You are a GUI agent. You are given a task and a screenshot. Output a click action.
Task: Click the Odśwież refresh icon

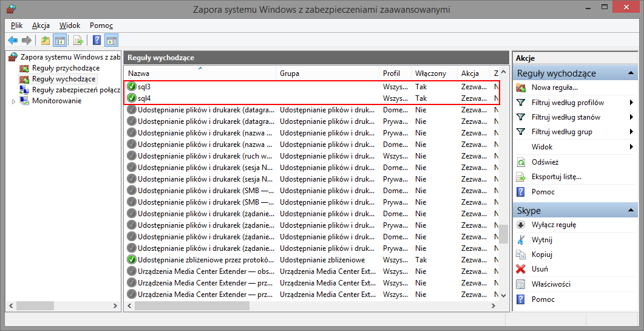click(x=521, y=162)
